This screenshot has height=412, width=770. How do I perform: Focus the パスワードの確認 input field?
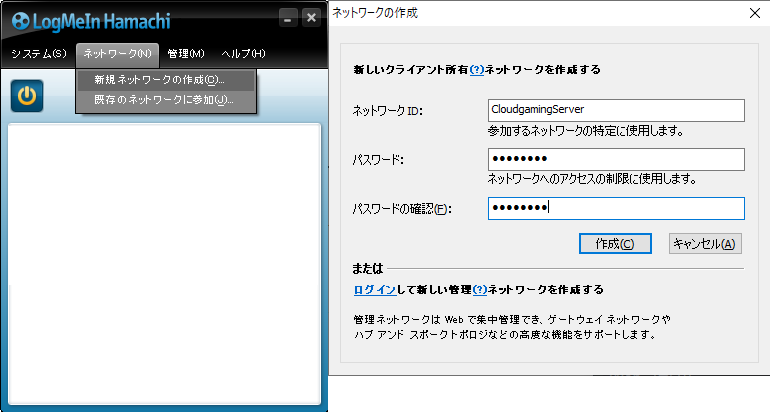[616, 208]
